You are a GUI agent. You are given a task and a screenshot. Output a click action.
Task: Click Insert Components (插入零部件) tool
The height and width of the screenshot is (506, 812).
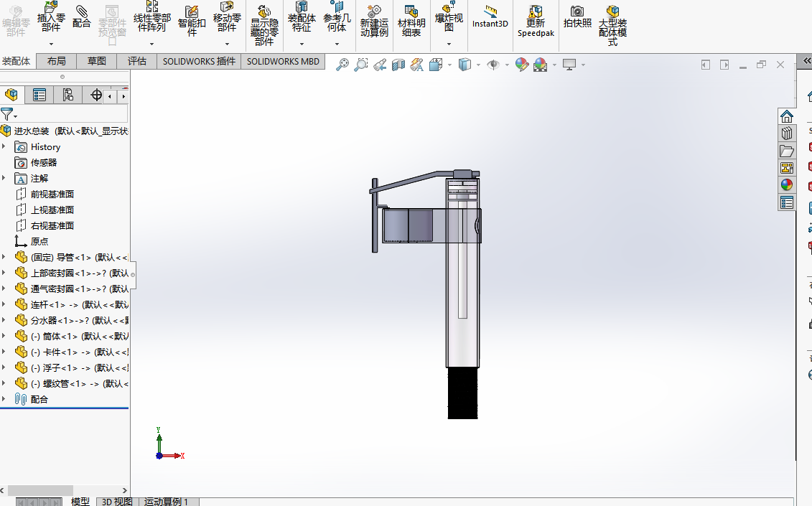[x=51, y=18]
